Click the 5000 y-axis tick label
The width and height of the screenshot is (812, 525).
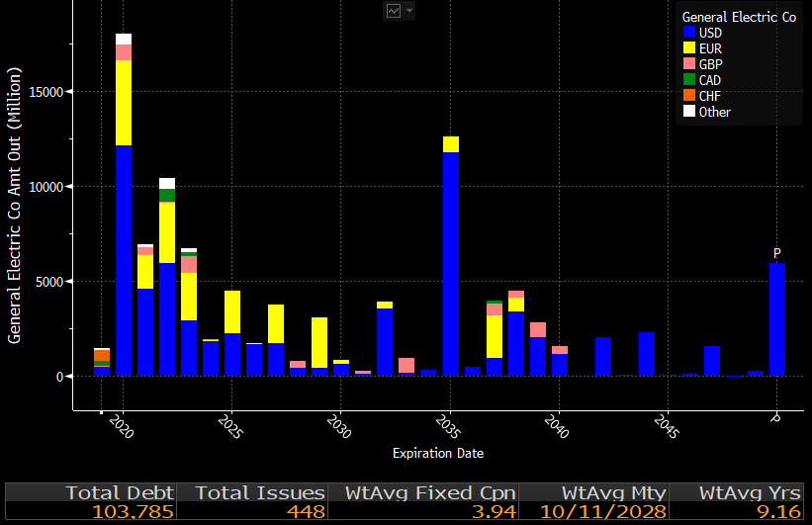[49, 282]
